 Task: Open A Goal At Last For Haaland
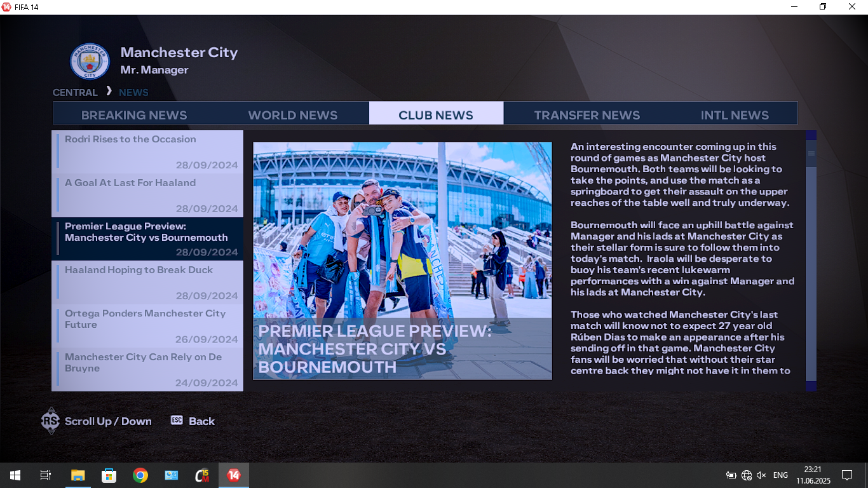pos(147,196)
